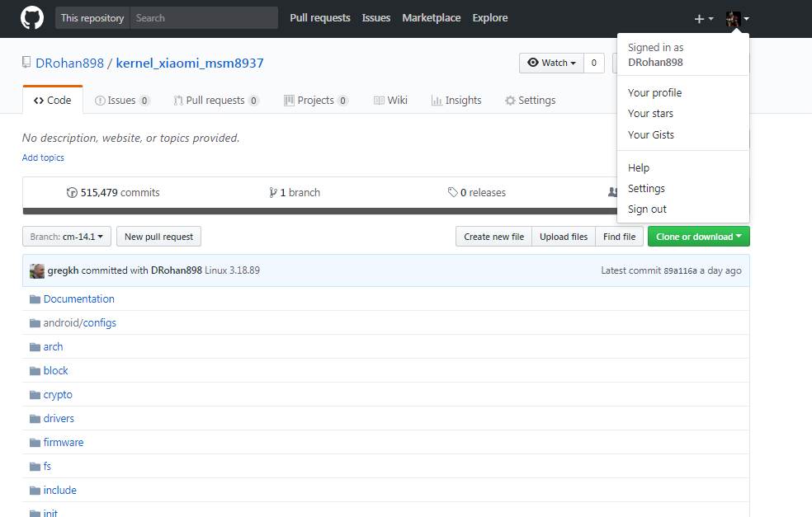Image resolution: width=812 pixels, height=517 pixels.
Task: Open the kernel_xiaomi_msm8937 repository link
Action: tap(190, 63)
